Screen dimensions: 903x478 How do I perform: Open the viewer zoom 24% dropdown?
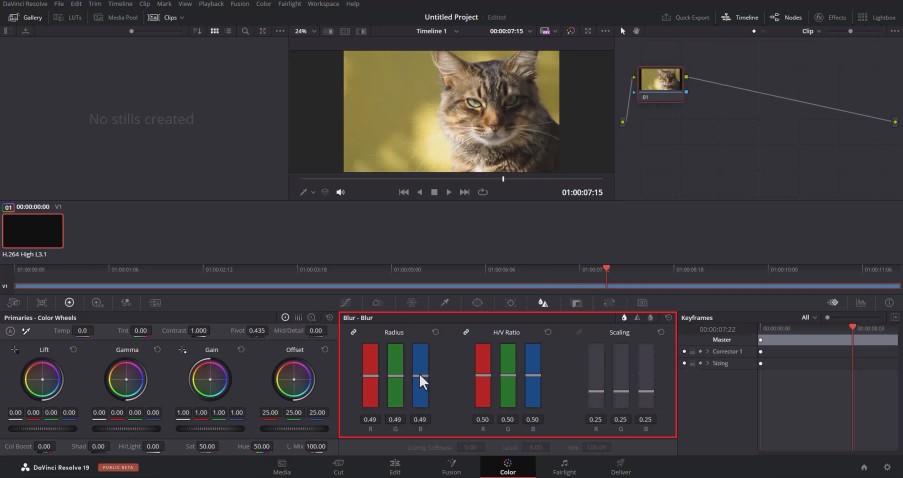(x=305, y=31)
